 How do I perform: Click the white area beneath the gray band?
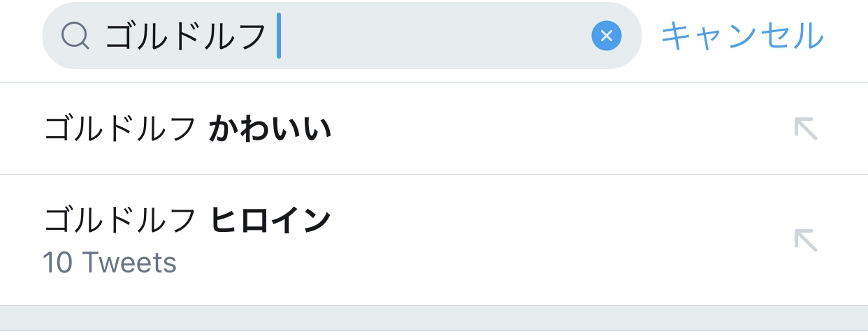[x=433, y=333]
